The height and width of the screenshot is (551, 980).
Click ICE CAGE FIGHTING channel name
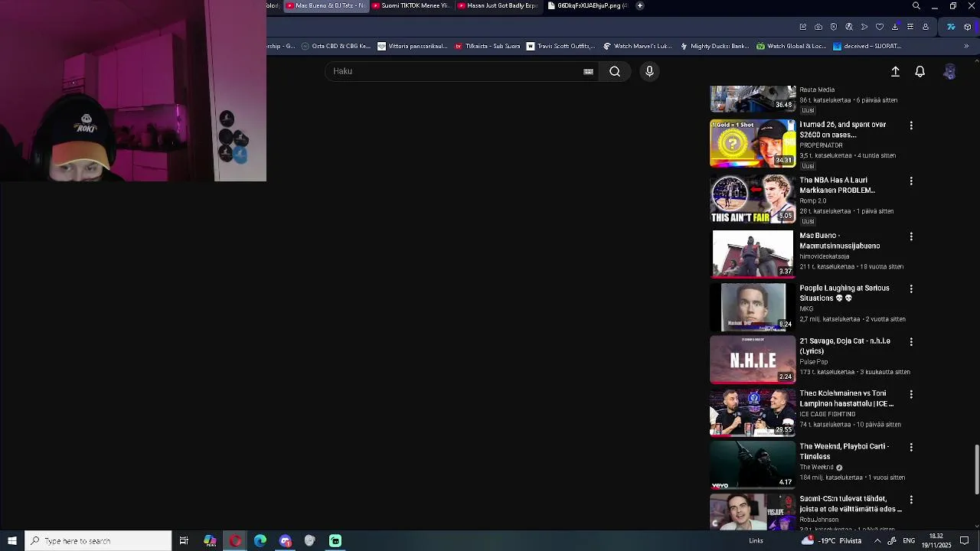[x=827, y=414]
